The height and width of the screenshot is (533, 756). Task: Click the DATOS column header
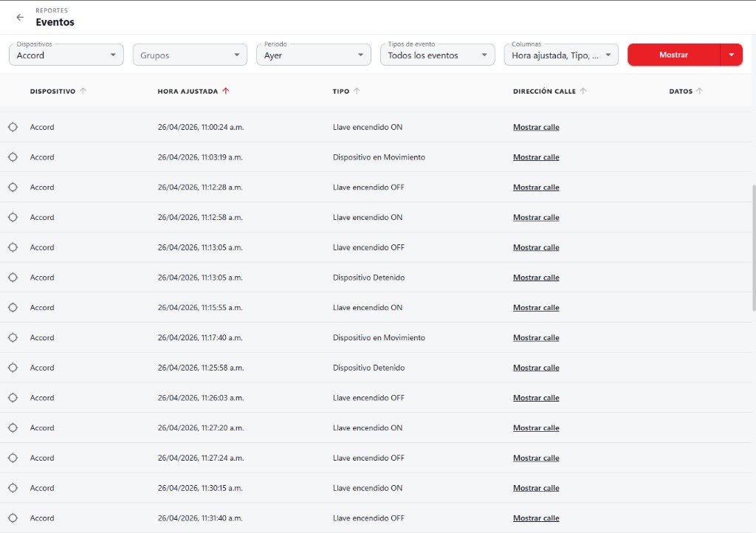[681, 91]
